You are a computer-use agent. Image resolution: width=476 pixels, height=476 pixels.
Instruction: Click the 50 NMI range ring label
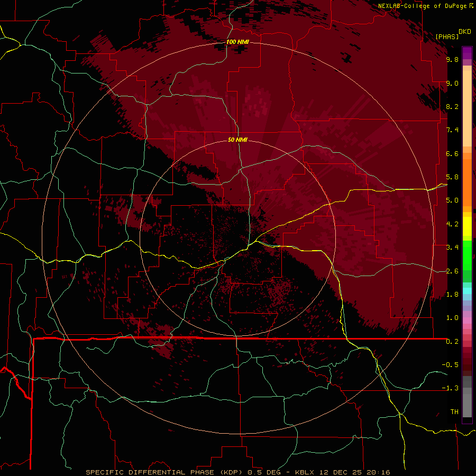point(237,140)
